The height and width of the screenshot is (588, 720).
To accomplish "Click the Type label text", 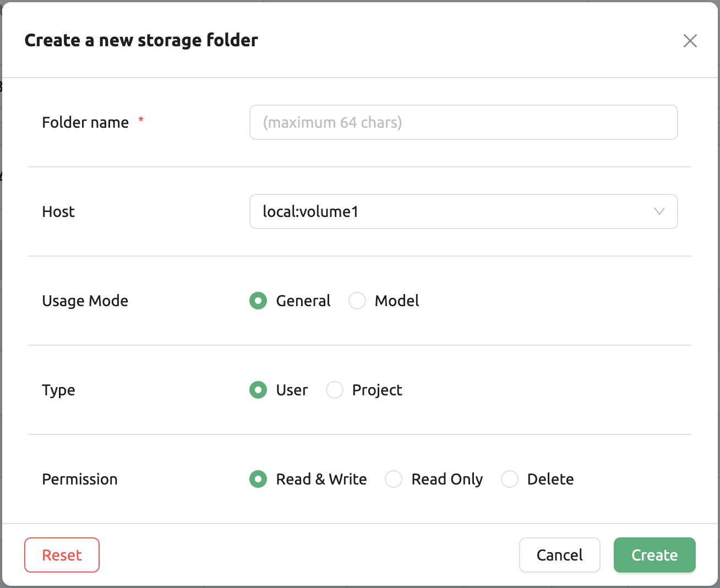I will 58,390.
